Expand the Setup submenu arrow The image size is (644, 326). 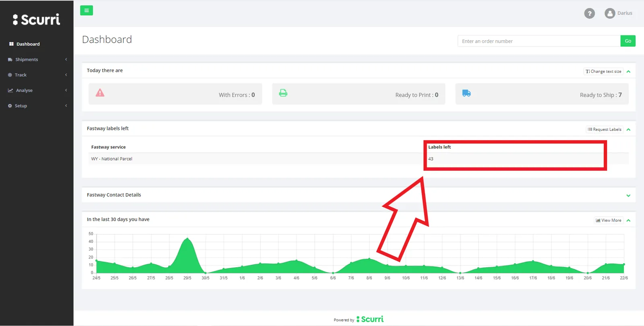[66, 105]
